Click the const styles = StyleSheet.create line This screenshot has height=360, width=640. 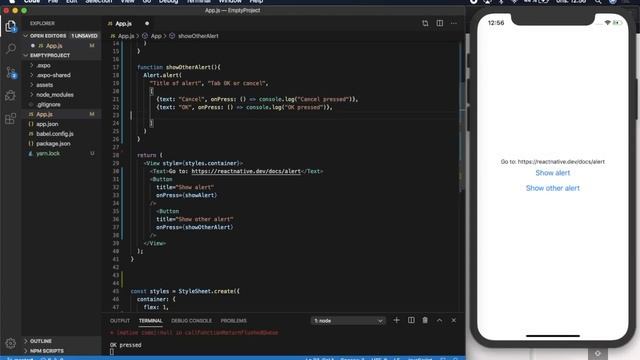pos(185,291)
